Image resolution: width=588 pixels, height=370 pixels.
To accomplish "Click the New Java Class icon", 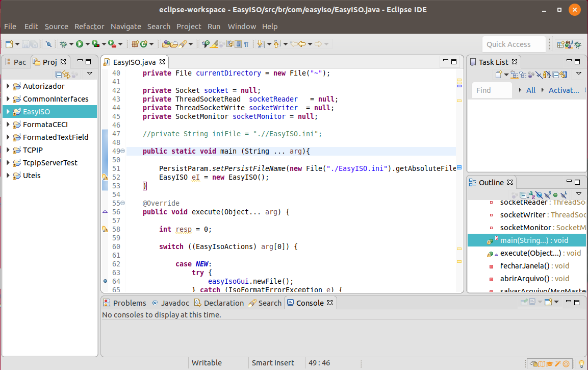I will coord(144,44).
